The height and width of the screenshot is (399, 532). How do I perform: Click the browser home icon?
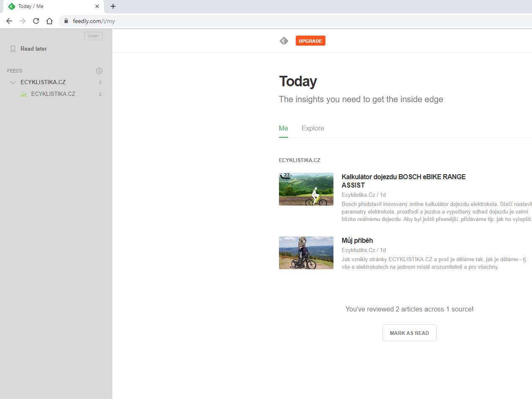click(49, 21)
